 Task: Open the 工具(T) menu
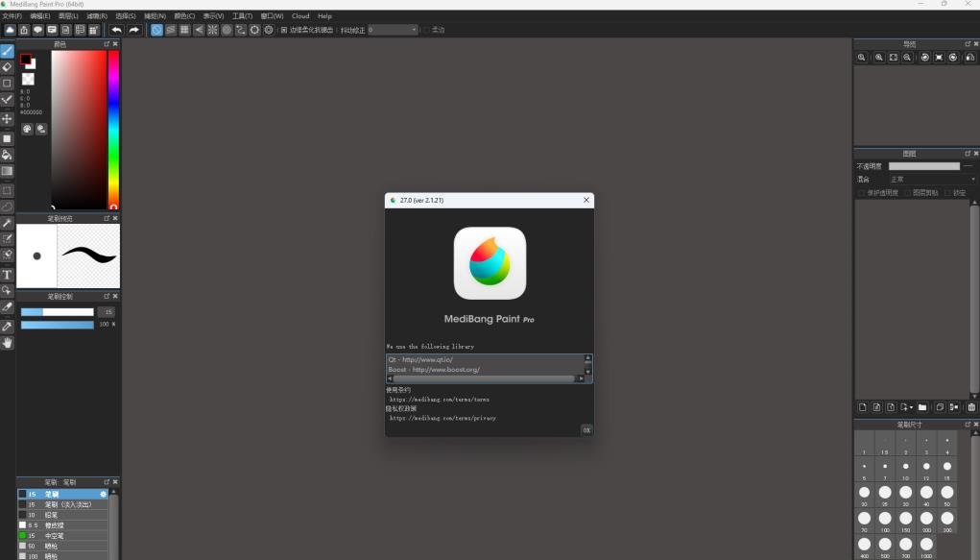(x=243, y=16)
